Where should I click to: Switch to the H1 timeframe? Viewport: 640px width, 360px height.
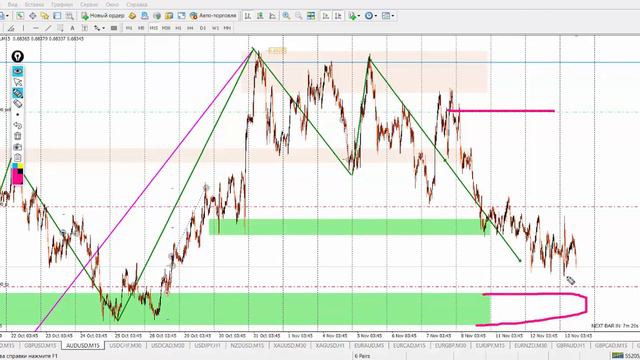point(178,28)
